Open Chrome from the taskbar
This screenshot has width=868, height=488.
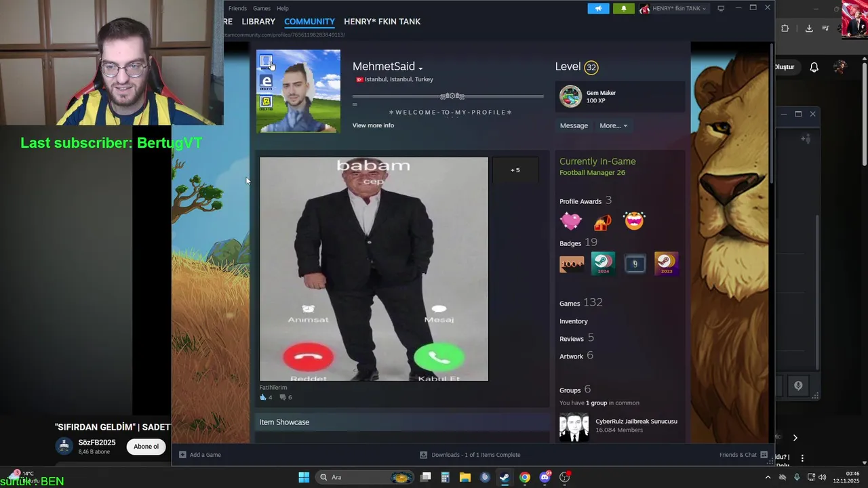[524, 477]
